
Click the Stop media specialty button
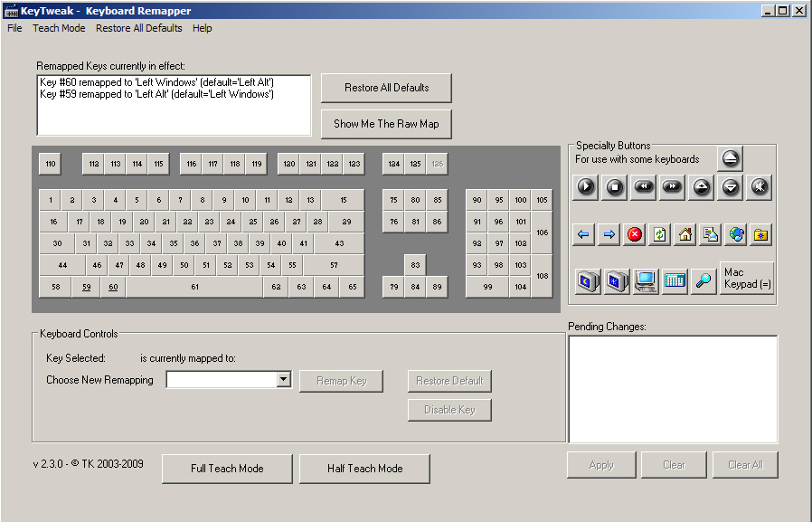pyautogui.click(x=615, y=187)
